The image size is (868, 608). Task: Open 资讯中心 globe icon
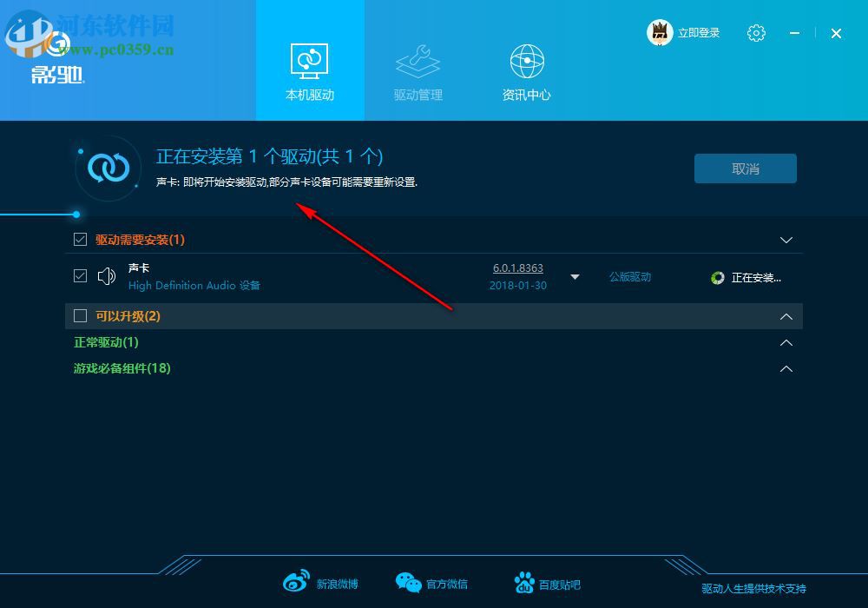pyautogui.click(x=525, y=61)
